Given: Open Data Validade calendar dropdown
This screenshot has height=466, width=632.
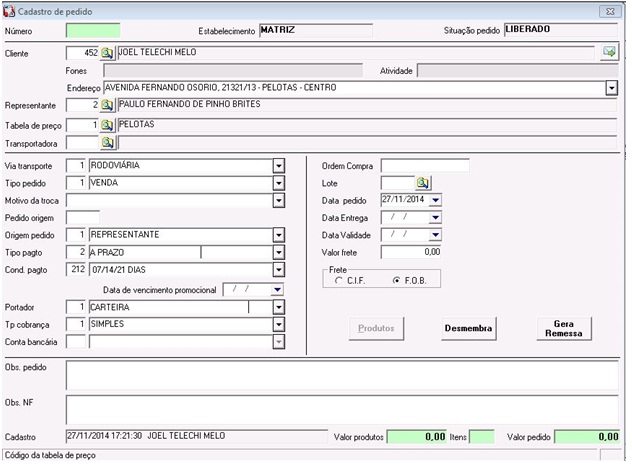Looking at the screenshot, I should (x=435, y=235).
